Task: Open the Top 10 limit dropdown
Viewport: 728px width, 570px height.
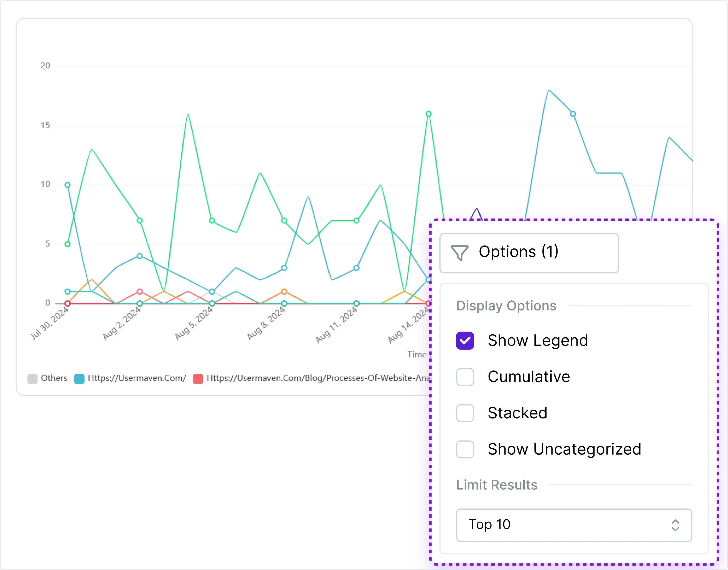Action: pyautogui.click(x=574, y=525)
